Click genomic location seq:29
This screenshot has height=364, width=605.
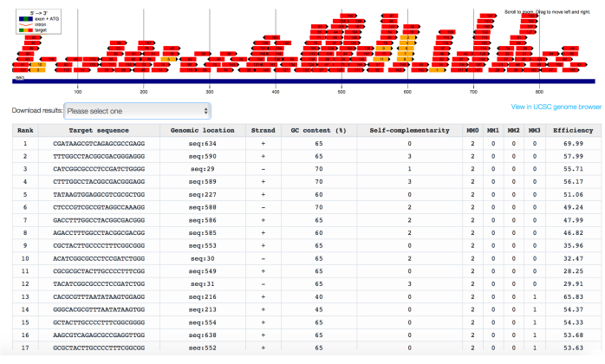click(202, 169)
